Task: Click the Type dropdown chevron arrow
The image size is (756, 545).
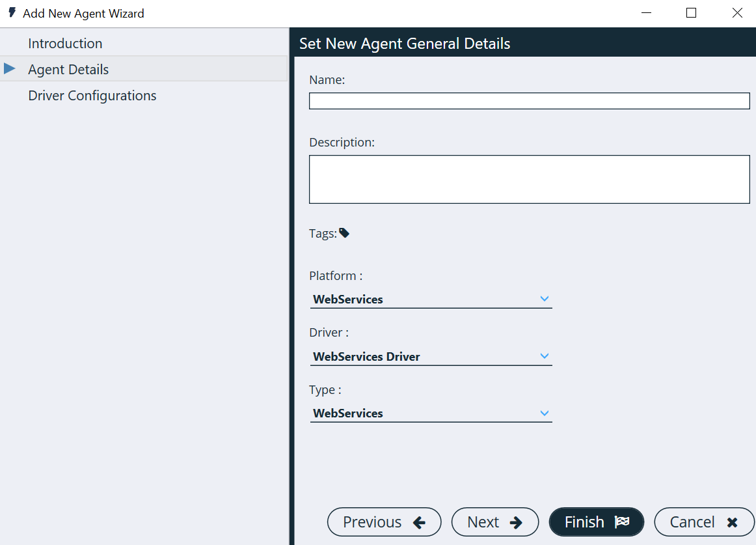Action: click(545, 413)
